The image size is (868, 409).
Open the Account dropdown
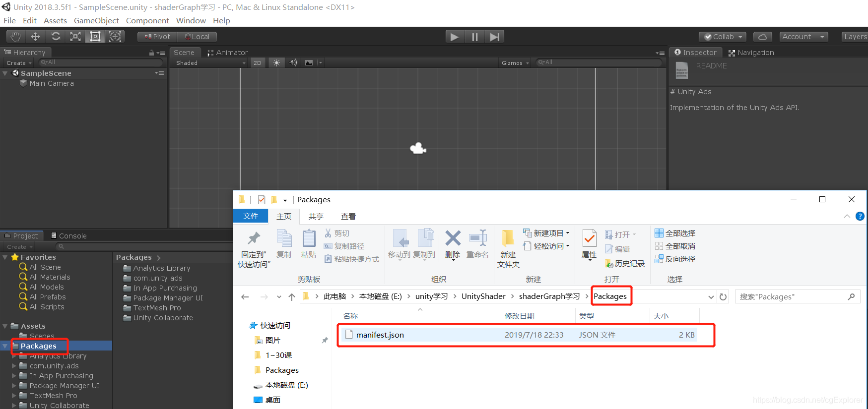[803, 37]
